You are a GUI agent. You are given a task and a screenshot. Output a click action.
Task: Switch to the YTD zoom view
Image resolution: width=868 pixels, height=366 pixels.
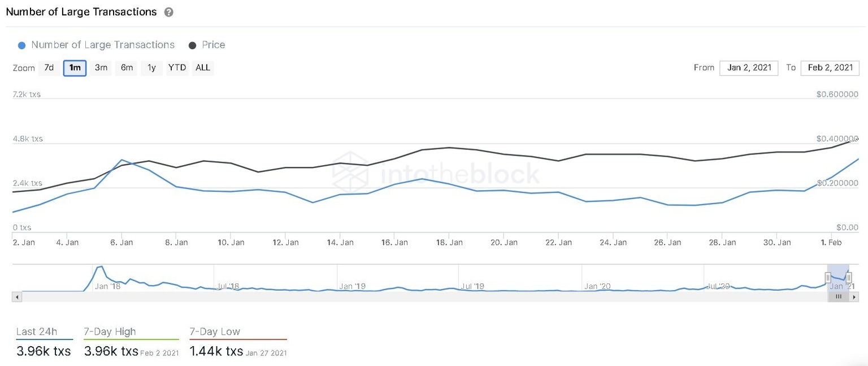[x=177, y=67]
